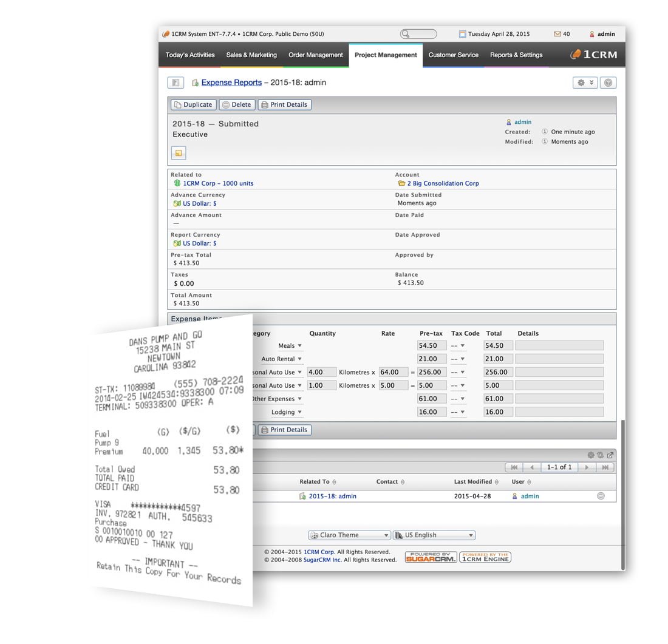Click the search magnifier in the header
668x644 pixels.
pyautogui.click(x=406, y=34)
